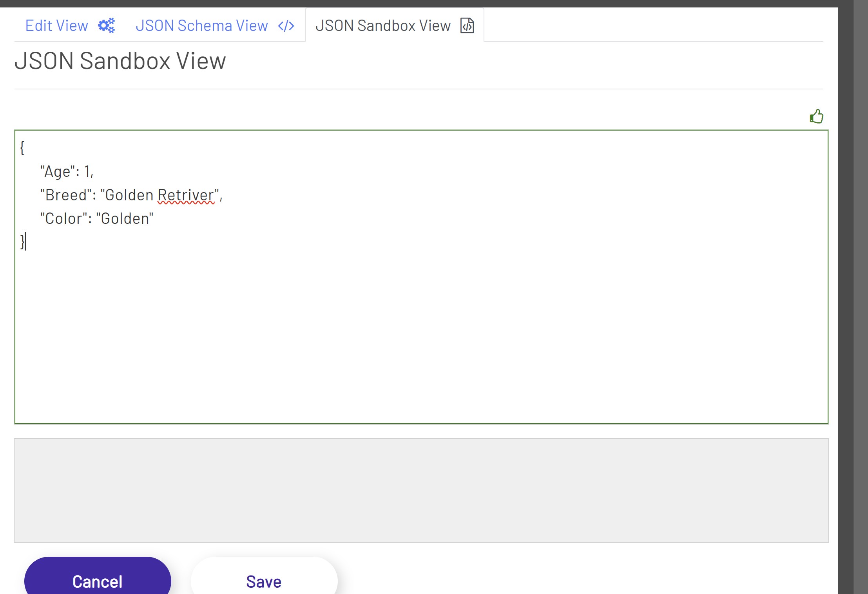The image size is (868, 594).
Task: Click the misspelled word Retriver
Action: pyautogui.click(x=186, y=195)
